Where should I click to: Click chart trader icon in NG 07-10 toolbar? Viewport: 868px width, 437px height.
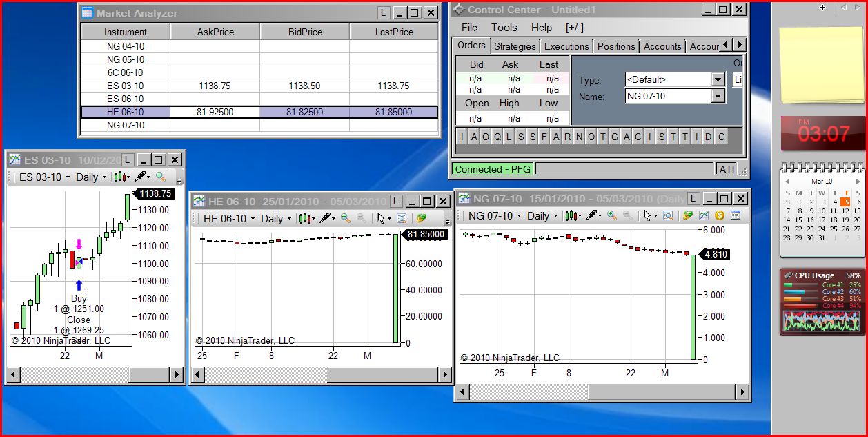688,215
